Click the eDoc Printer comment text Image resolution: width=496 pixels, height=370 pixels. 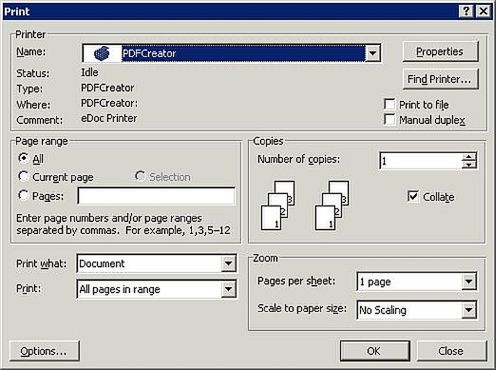click(x=109, y=118)
